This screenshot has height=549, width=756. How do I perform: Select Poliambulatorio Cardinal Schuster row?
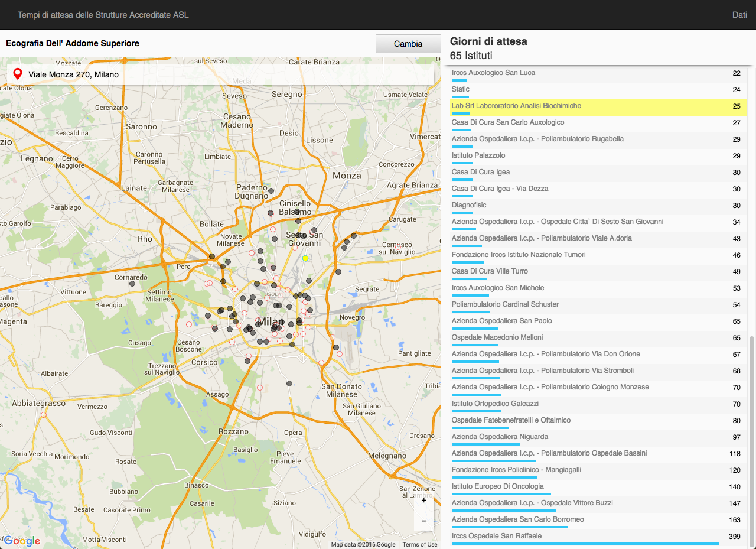click(x=599, y=306)
